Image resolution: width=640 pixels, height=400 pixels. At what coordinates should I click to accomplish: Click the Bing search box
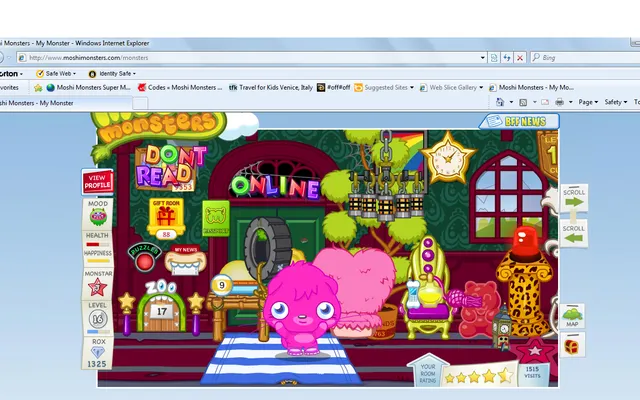[x=588, y=58]
